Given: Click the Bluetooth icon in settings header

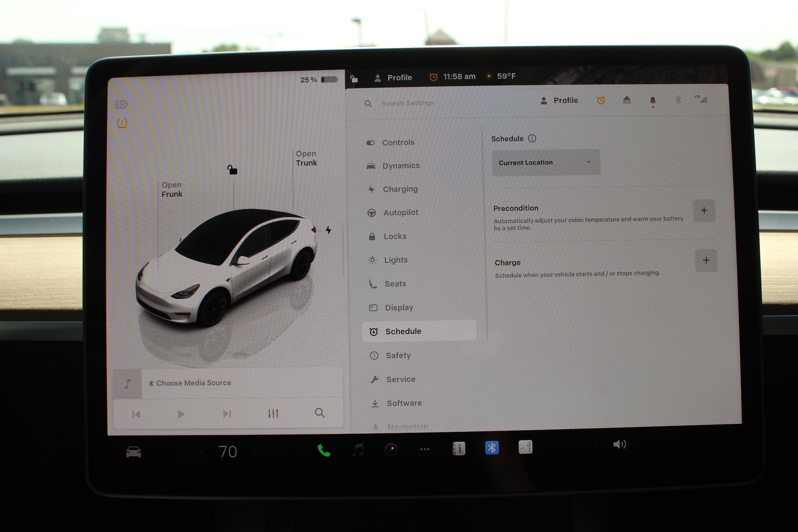Looking at the screenshot, I should point(678,100).
